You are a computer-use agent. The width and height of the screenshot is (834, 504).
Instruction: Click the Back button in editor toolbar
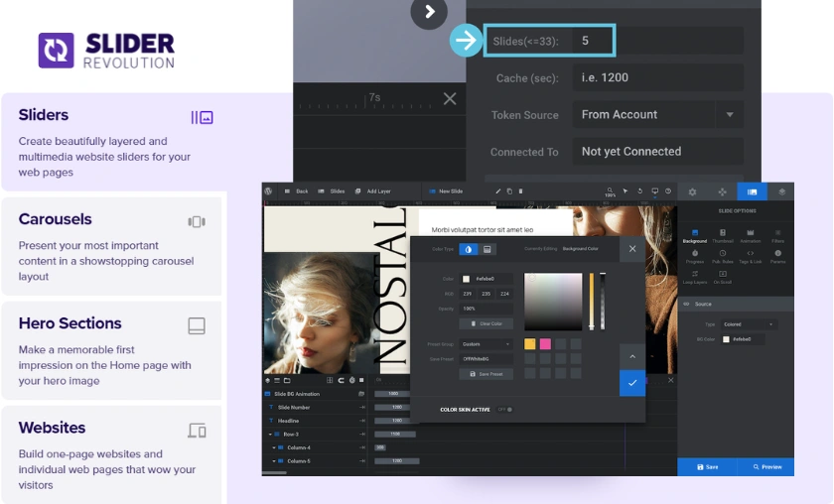[297, 191]
